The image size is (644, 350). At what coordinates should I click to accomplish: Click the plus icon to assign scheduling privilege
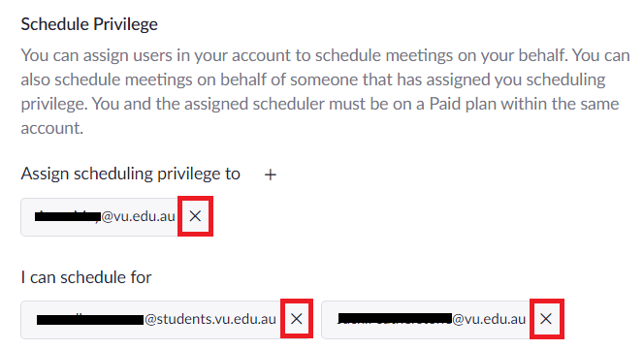point(271,175)
